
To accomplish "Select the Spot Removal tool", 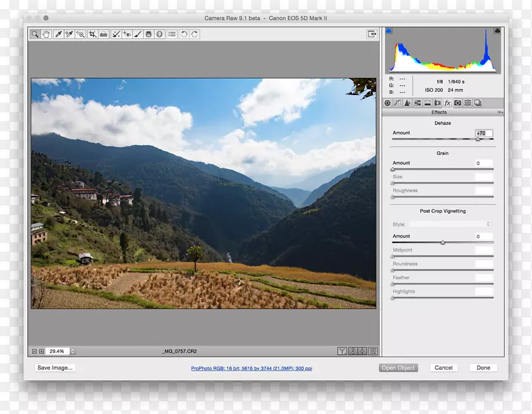I will [x=115, y=34].
